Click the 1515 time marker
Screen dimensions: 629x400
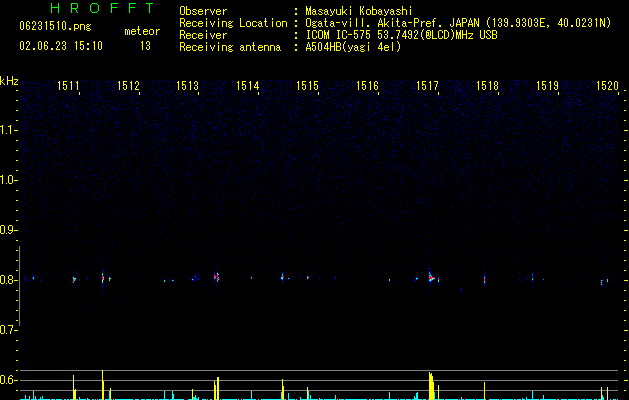click(307, 86)
